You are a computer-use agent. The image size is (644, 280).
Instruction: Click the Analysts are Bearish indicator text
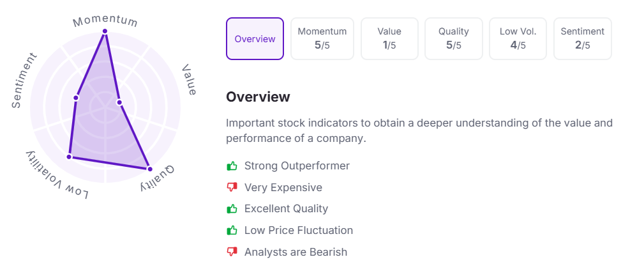pos(296,252)
